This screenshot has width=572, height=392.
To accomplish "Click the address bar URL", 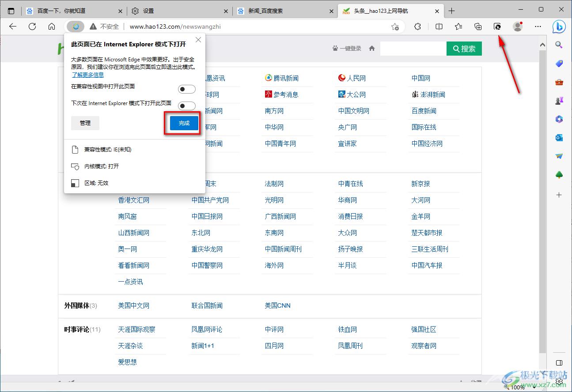I will tap(175, 26).
